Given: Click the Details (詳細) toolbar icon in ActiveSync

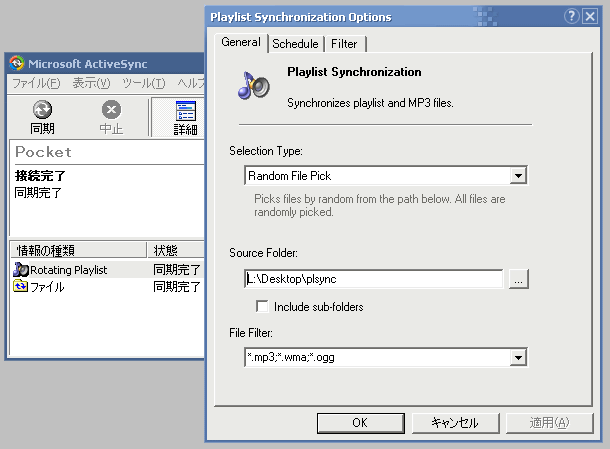Looking at the screenshot, I should [186, 111].
